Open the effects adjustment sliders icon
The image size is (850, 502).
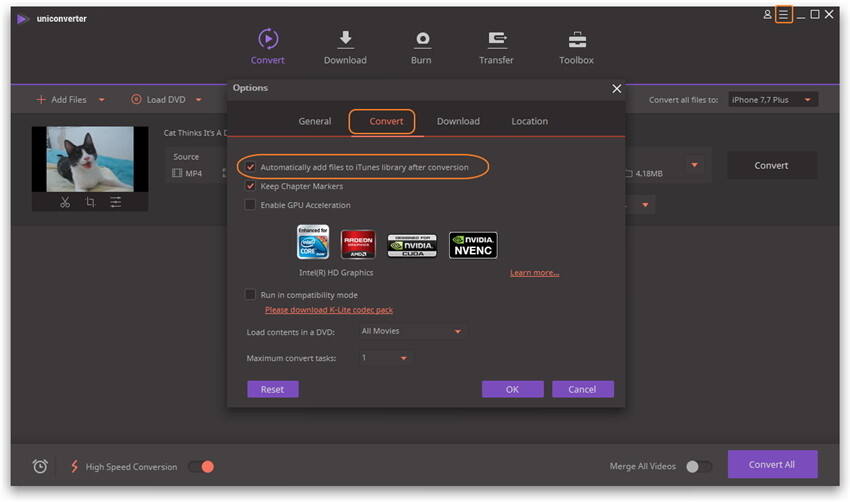tap(115, 202)
